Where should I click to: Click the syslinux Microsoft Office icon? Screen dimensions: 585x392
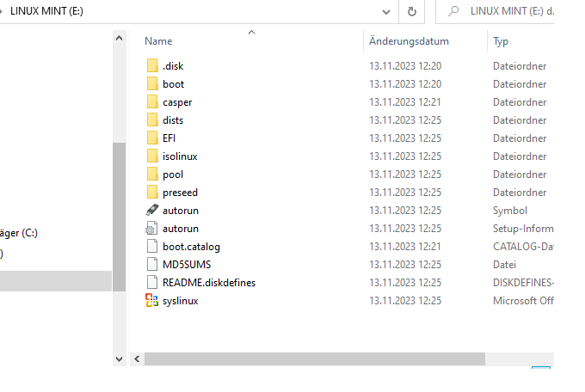pos(152,300)
